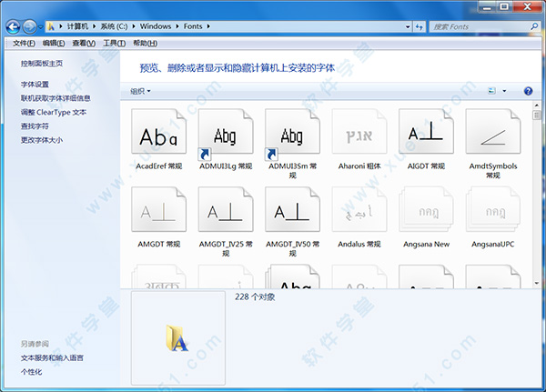Go to 控制面板主页 link
Viewport: 546px width, 392px height.
(x=42, y=64)
